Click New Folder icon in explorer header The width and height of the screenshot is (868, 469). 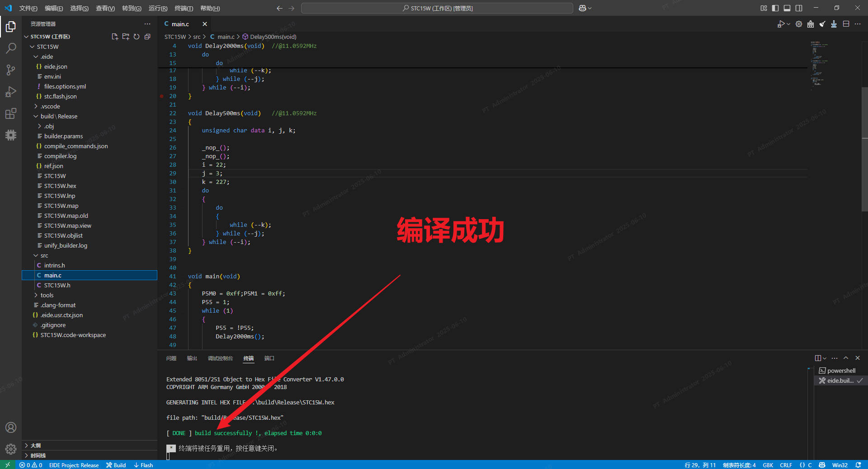tap(126, 37)
